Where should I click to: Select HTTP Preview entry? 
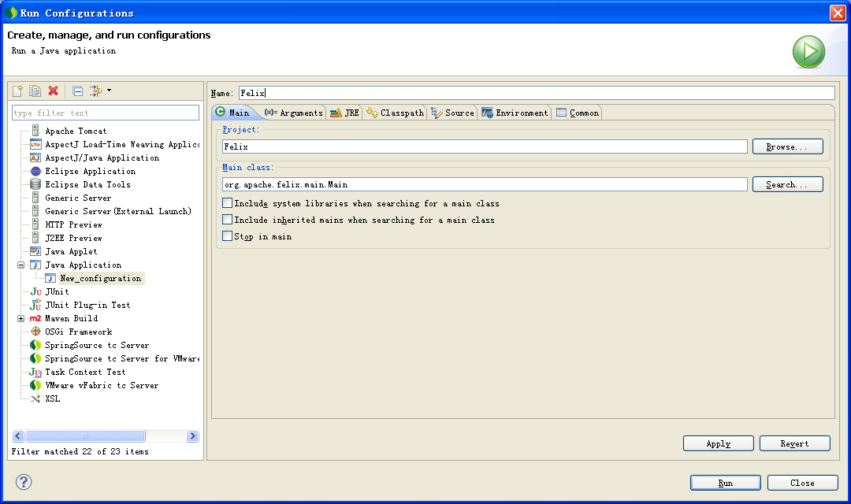click(73, 224)
